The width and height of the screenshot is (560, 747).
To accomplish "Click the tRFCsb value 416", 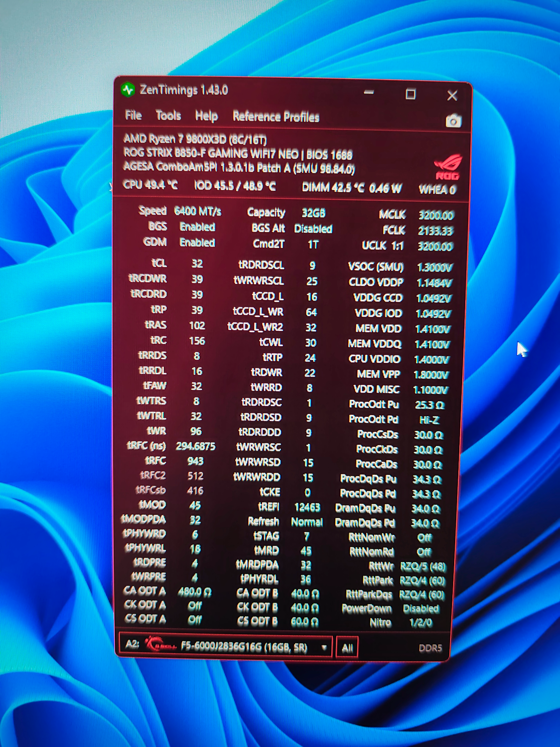I will click(195, 490).
